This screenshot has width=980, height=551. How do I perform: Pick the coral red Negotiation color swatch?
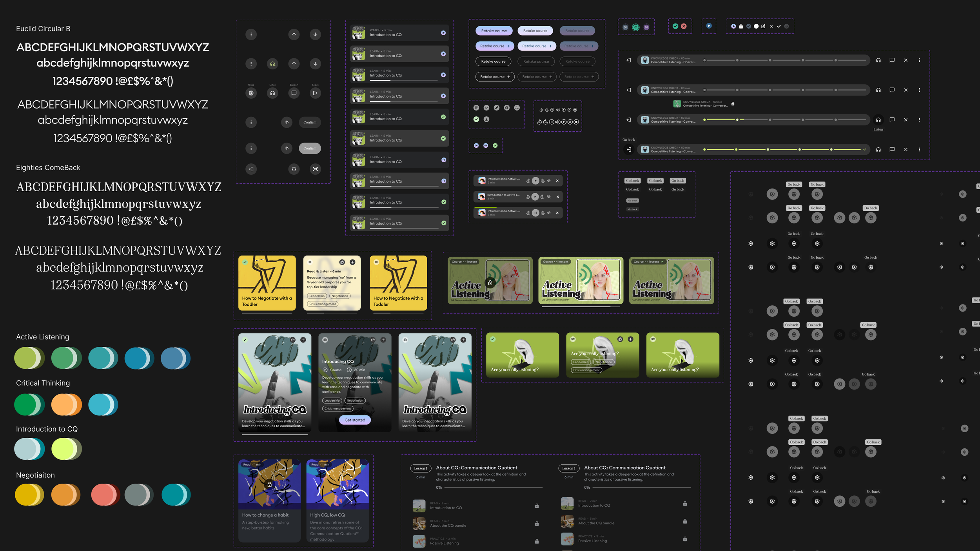click(x=103, y=495)
